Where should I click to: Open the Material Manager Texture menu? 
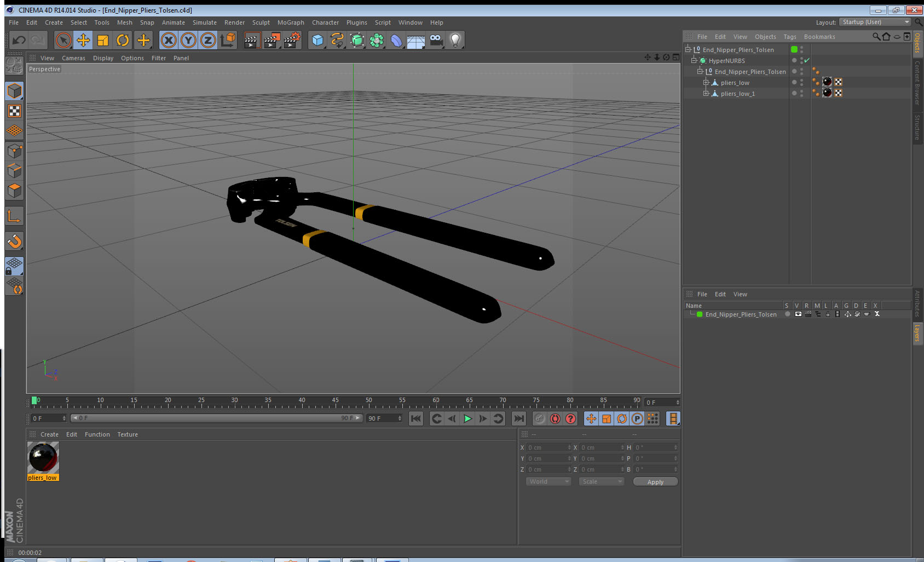(x=128, y=434)
